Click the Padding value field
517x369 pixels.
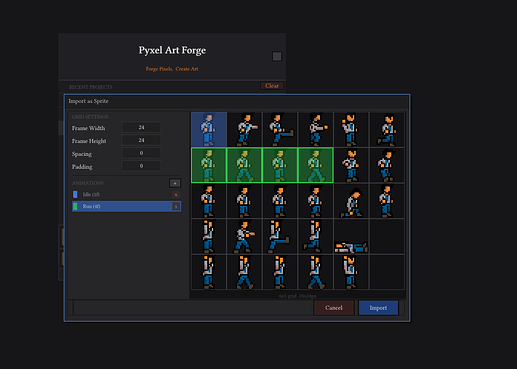141,166
